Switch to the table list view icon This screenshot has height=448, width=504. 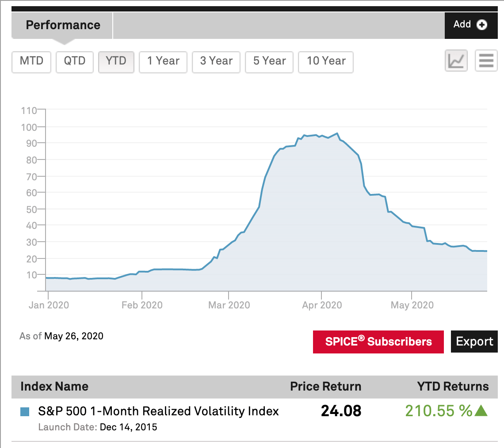(486, 61)
